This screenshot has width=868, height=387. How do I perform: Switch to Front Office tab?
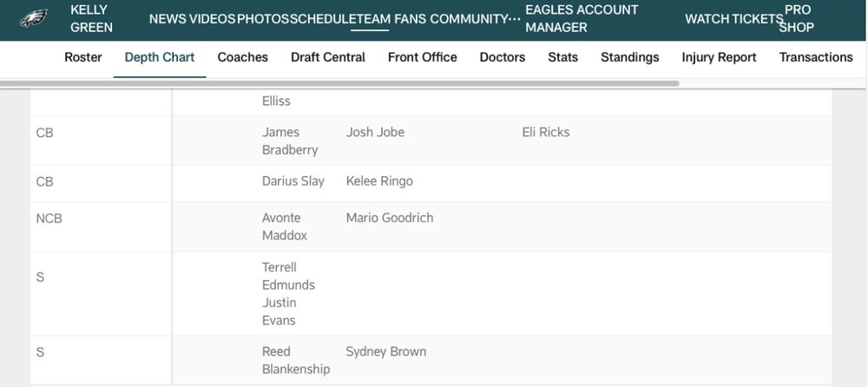click(x=423, y=57)
